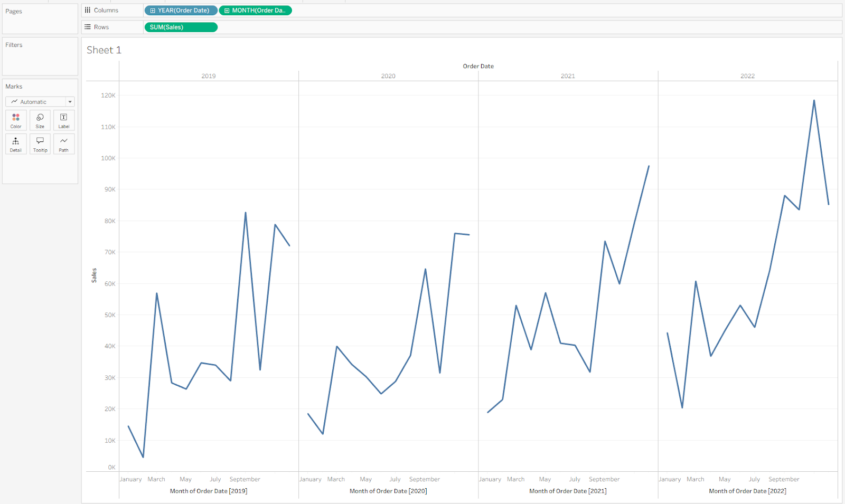Open the Path mark card
The width and height of the screenshot is (845, 504).
click(x=64, y=144)
